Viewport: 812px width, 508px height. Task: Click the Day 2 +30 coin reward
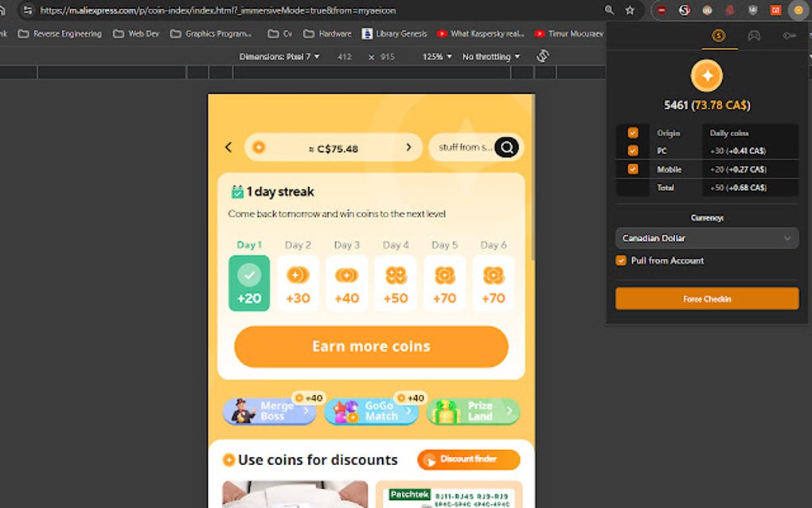point(298,283)
